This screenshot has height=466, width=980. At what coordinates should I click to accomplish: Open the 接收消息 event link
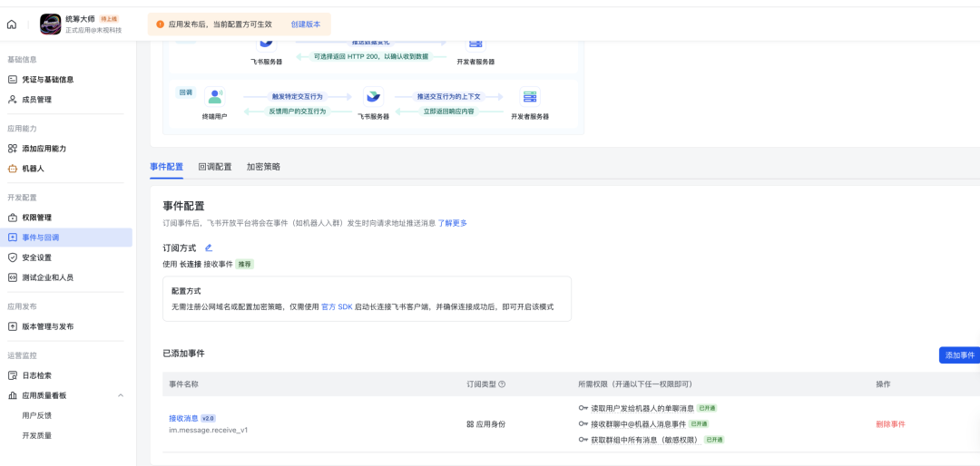pyautogui.click(x=183, y=418)
